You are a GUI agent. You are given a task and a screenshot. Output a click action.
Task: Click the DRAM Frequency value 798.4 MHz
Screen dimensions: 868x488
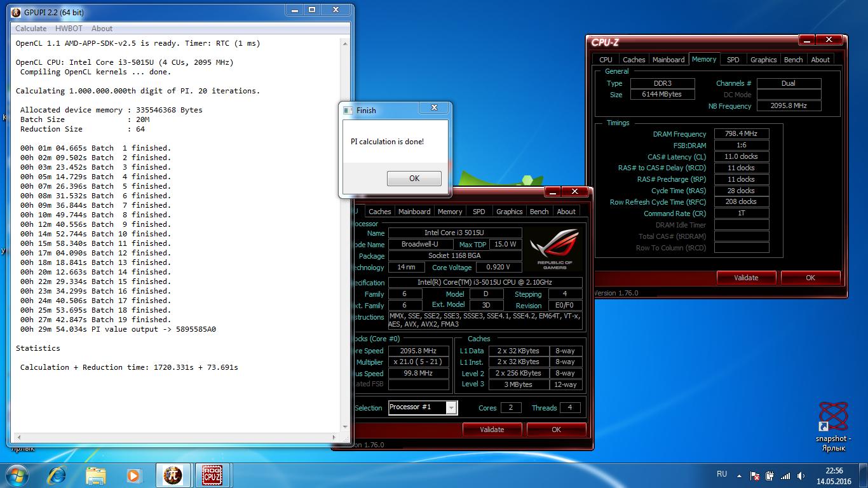click(742, 134)
